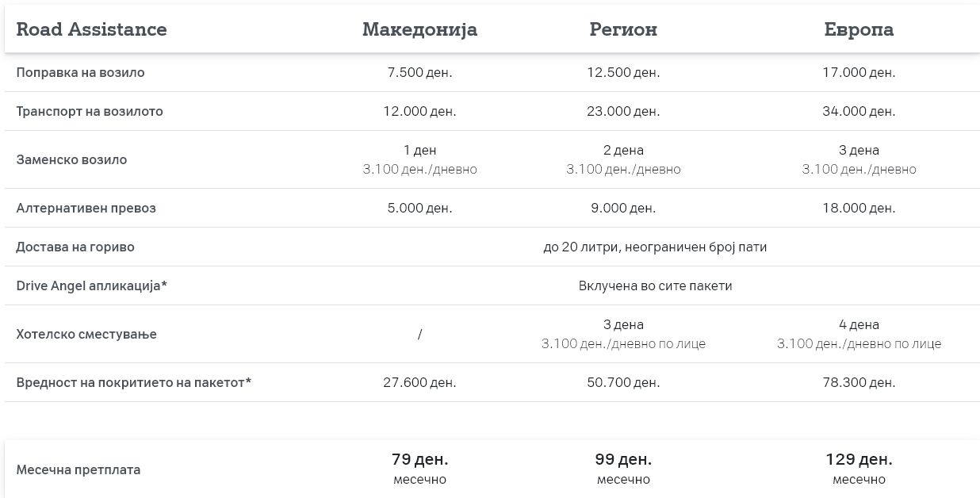
Task: Choose the 99 ден. monthly price
Action: (623, 459)
